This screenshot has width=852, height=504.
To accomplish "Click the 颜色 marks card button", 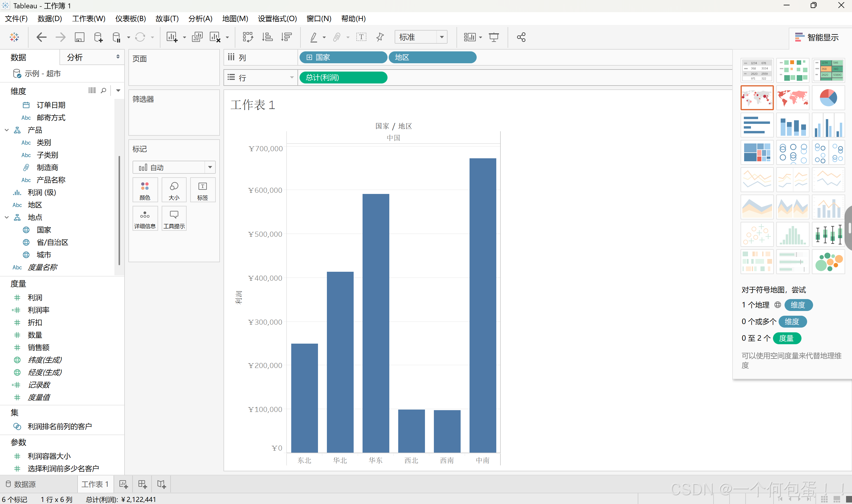I will [145, 190].
